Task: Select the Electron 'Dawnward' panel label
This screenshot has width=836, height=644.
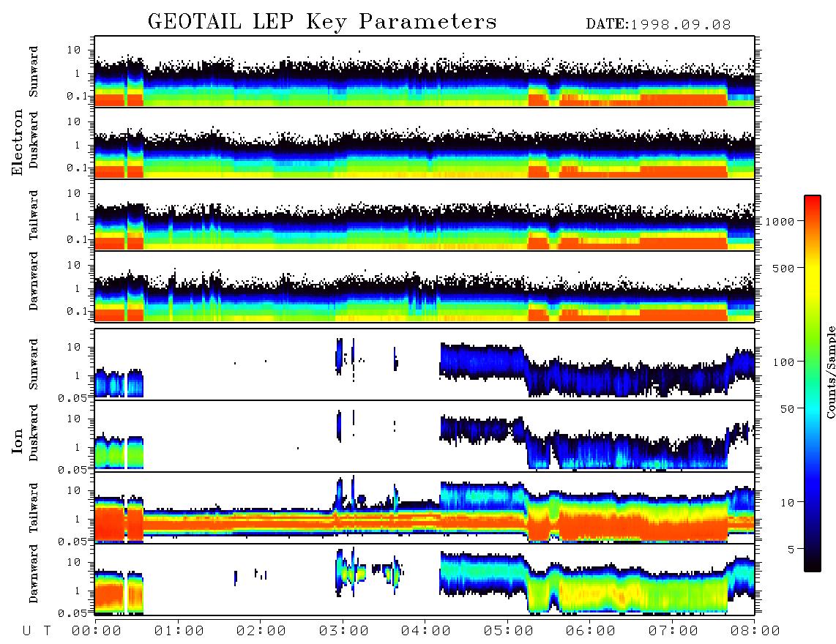Action: coord(34,281)
